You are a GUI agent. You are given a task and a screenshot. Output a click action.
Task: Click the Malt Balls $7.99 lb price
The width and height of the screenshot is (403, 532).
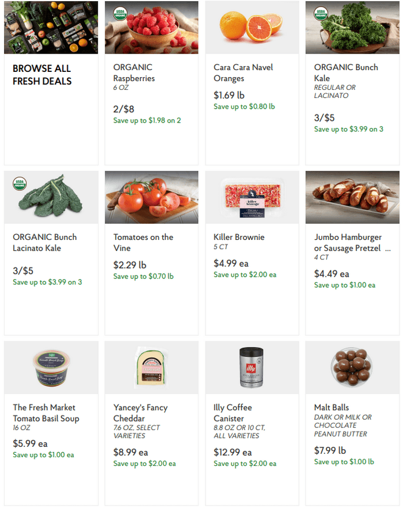[x=330, y=450]
